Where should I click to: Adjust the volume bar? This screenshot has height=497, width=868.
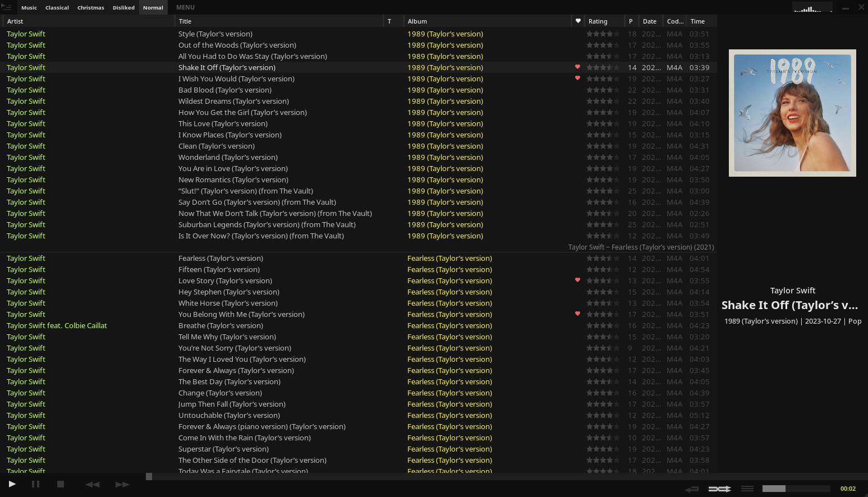(796, 489)
